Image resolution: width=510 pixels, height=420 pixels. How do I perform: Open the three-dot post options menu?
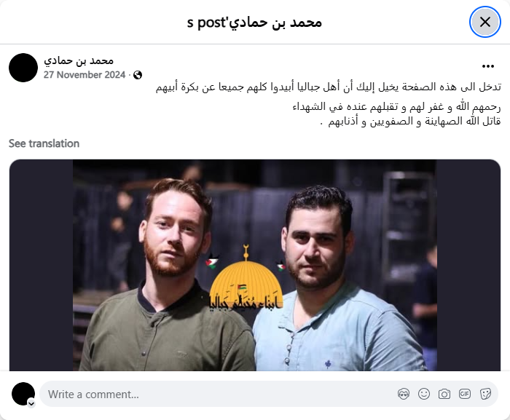(x=488, y=66)
